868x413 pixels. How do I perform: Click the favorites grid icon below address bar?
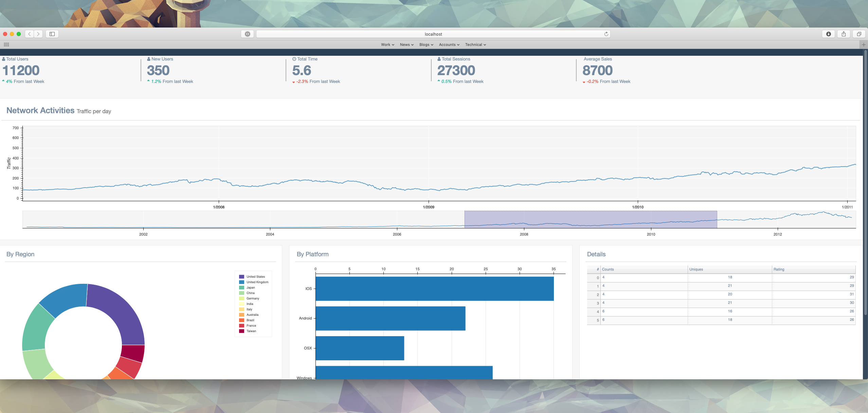(6, 45)
